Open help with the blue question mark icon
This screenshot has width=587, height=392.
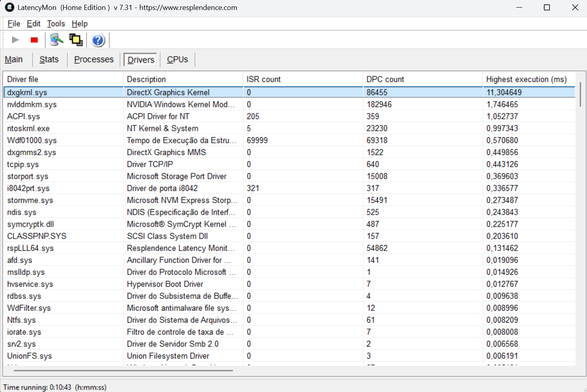coord(98,40)
